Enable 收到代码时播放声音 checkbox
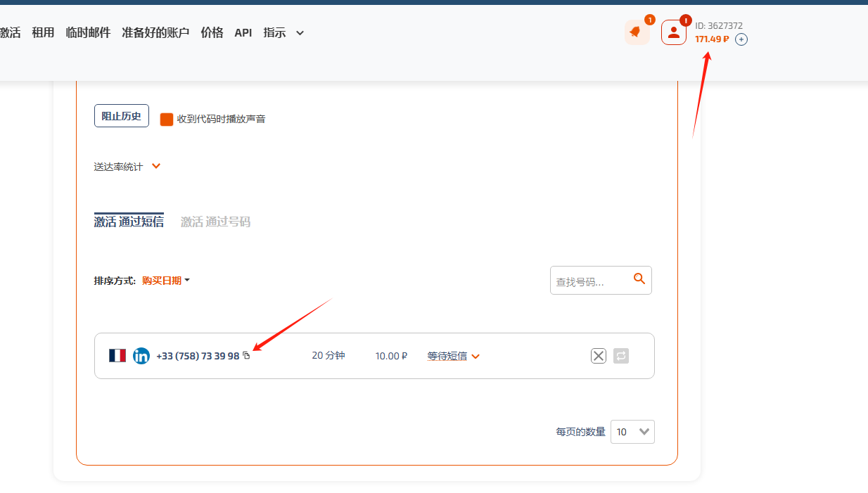The width and height of the screenshot is (868, 493). 167,119
